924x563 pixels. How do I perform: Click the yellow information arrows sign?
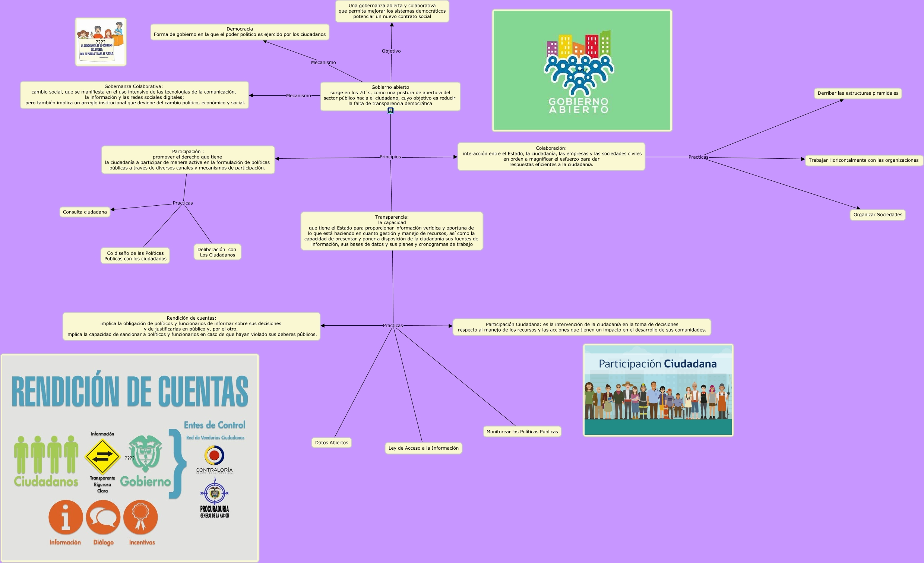102,456
